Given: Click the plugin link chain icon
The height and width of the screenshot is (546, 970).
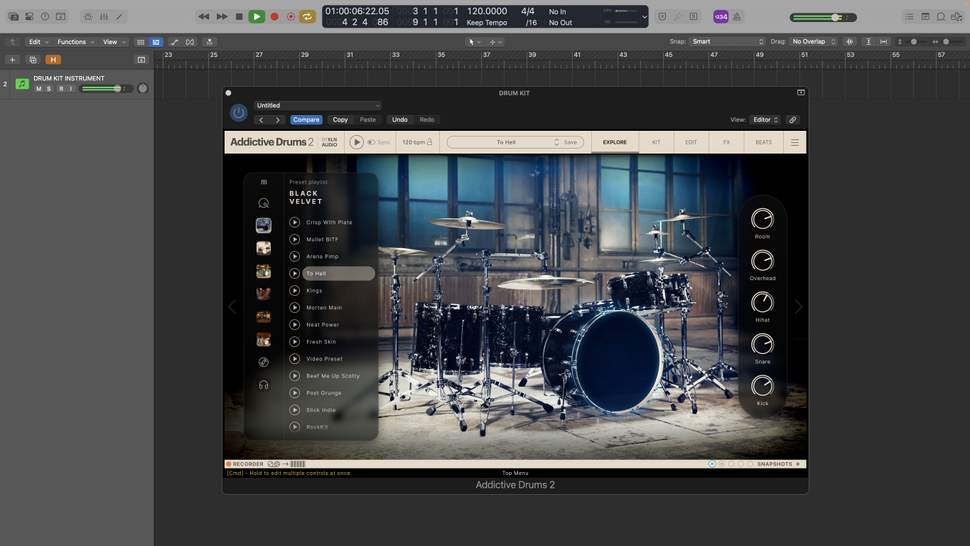Looking at the screenshot, I should pos(793,120).
